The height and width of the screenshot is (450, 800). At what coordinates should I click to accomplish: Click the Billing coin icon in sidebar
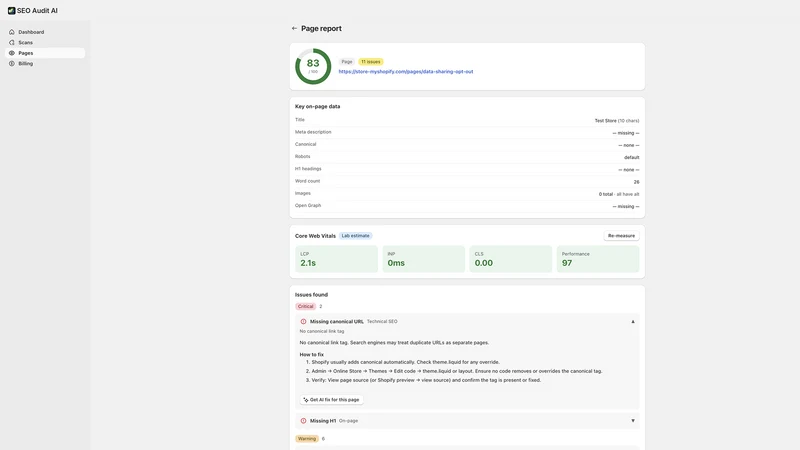pyautogui.click(x=12, y=64)
